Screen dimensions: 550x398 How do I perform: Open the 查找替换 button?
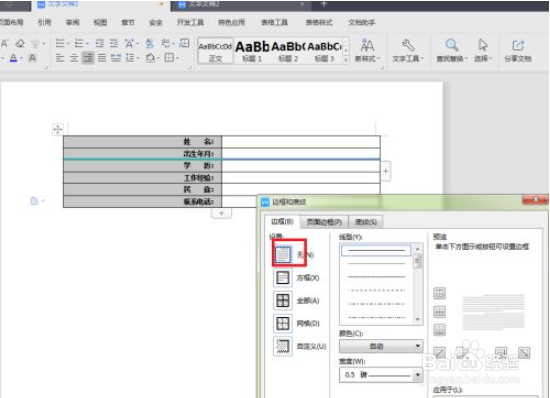pyautogui.click(x=452, y=51)
